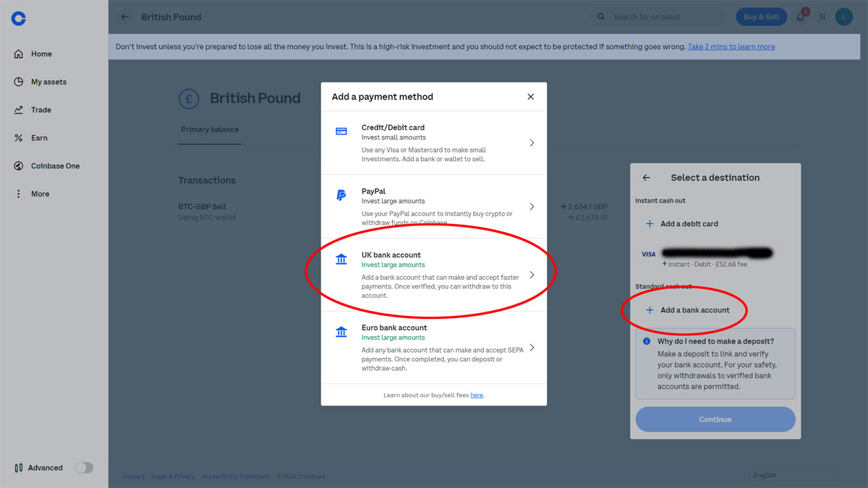The width and height of the screenshot is (868, 488).
Task: Open the buy/sell fees 'here' link
Action: (x=477, y=395)
